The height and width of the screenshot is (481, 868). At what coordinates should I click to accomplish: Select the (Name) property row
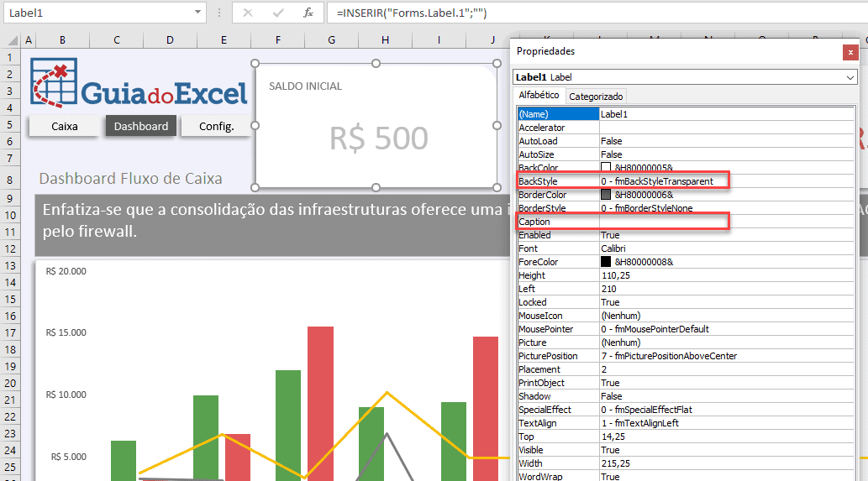pyautogui.click(x=686, y=114)
